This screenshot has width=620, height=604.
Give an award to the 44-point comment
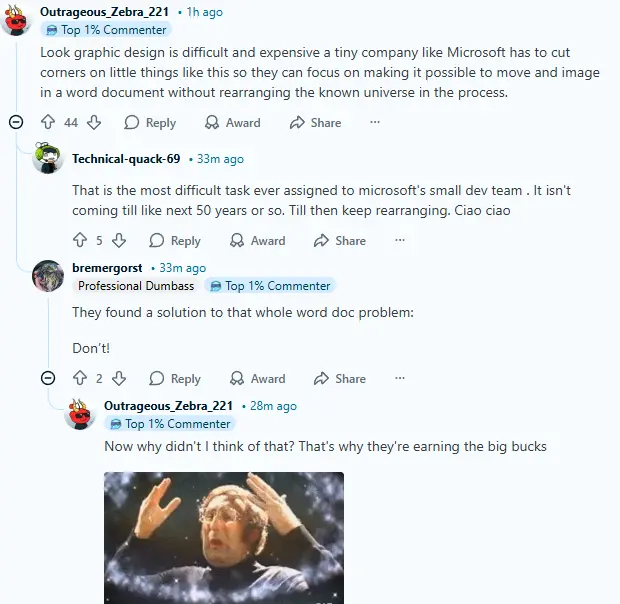point(232,122)
